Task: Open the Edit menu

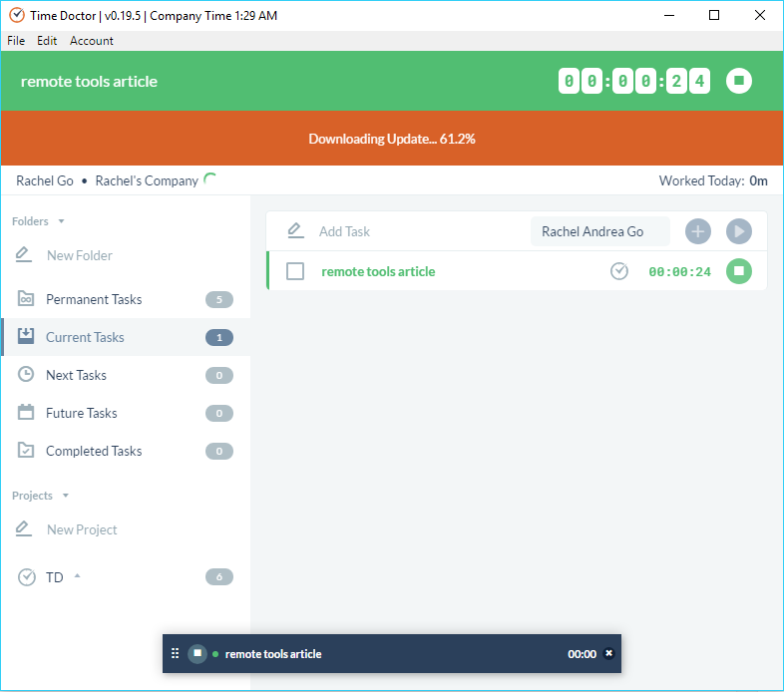Action: (47, 41)
